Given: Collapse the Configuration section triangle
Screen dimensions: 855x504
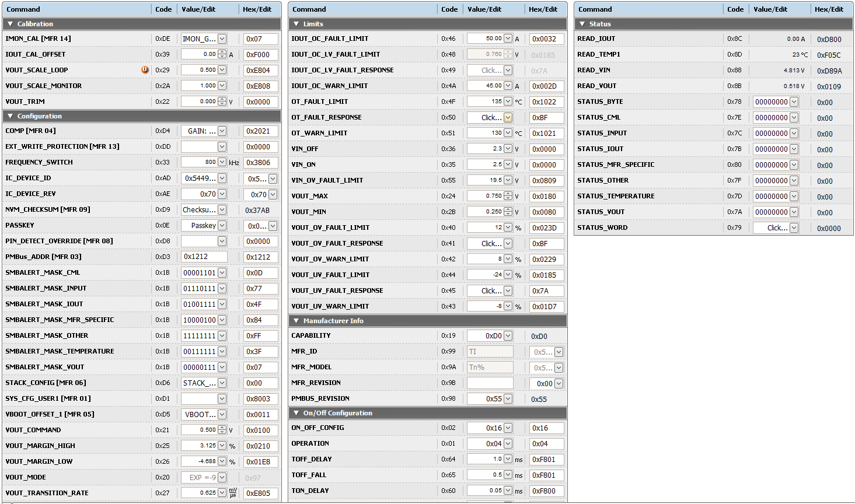Looking at the screenshot, I should tap(10, 116).
